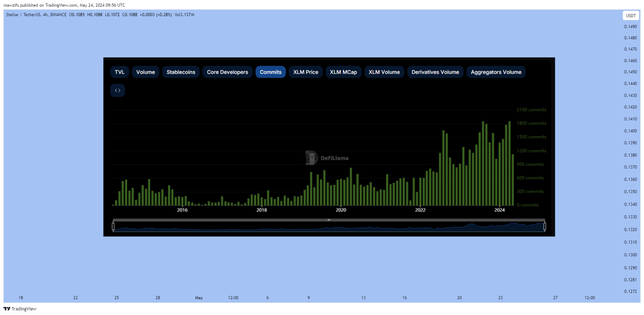Click the +0.0003 (+0.28%) change value

(156, 15)
